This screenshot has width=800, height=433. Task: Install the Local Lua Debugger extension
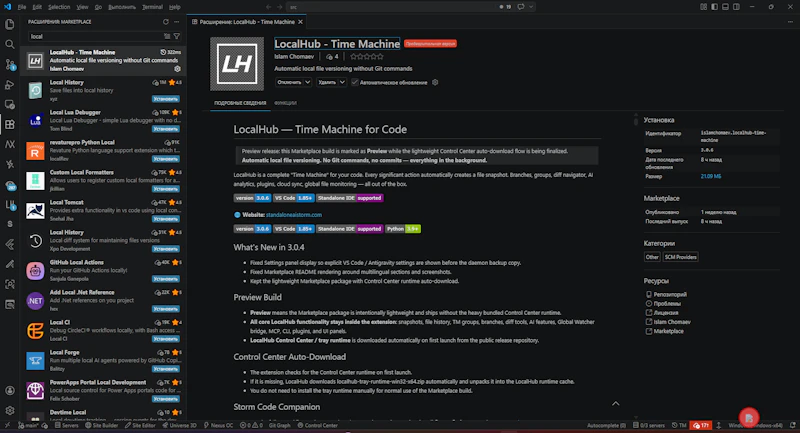point(165,129)
